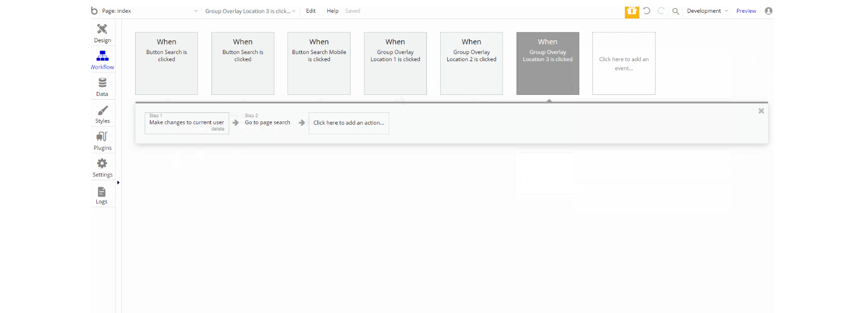Open the Design tab icon

click(x=102, y=29)
